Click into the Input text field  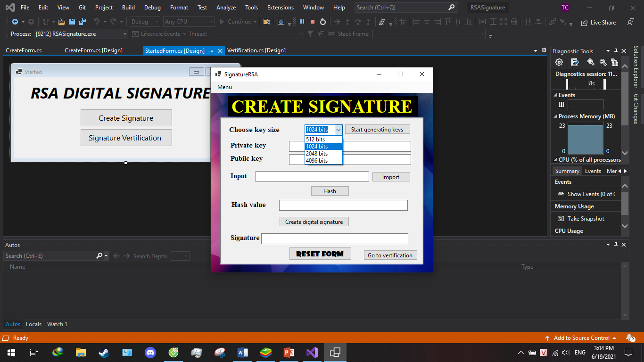[x=312, y=176]
